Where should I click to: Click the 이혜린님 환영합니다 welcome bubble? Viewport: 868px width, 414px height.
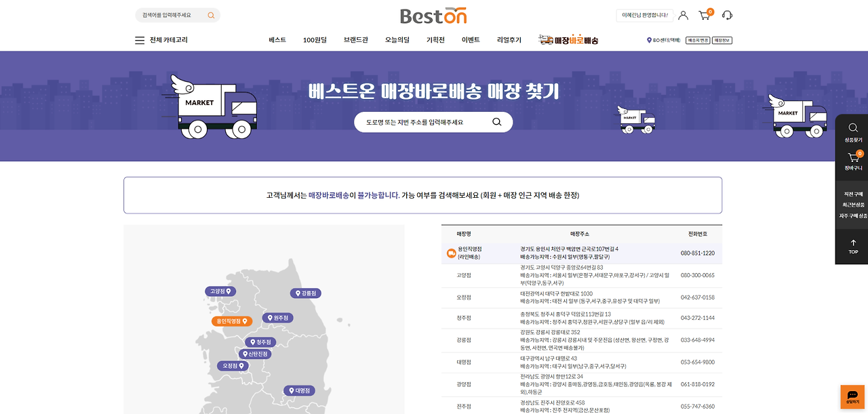coord(644,15)
